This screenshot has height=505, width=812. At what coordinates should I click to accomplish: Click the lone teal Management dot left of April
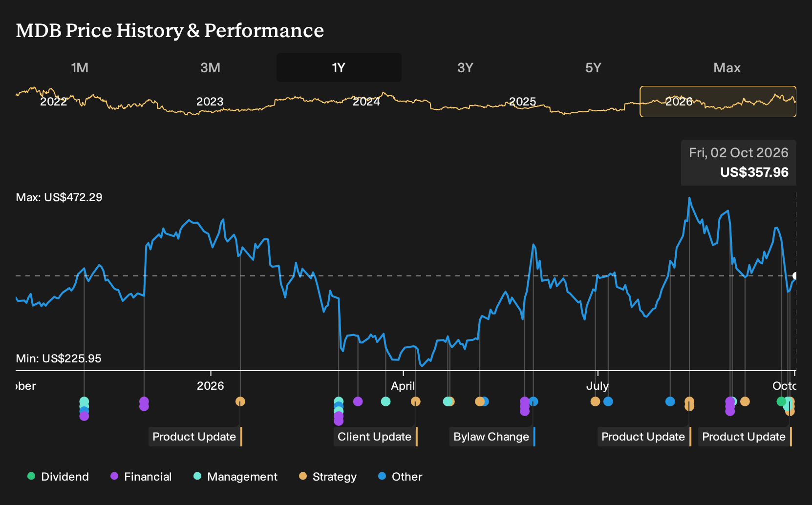(385, 401)
